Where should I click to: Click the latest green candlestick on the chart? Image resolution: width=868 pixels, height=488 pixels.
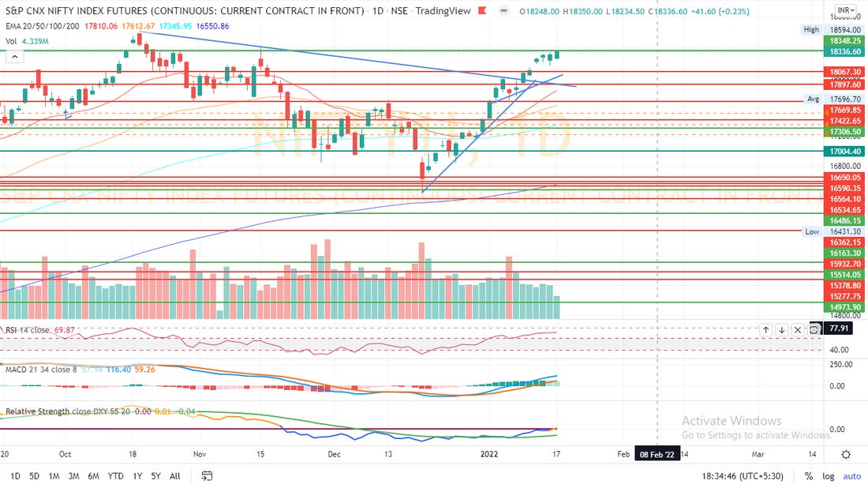point(557,54)
